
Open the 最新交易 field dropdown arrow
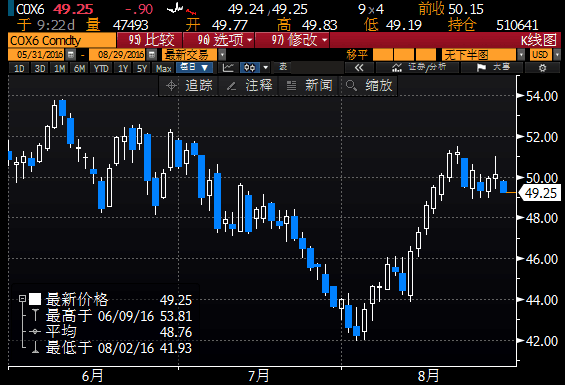click(x=222, y=55)
